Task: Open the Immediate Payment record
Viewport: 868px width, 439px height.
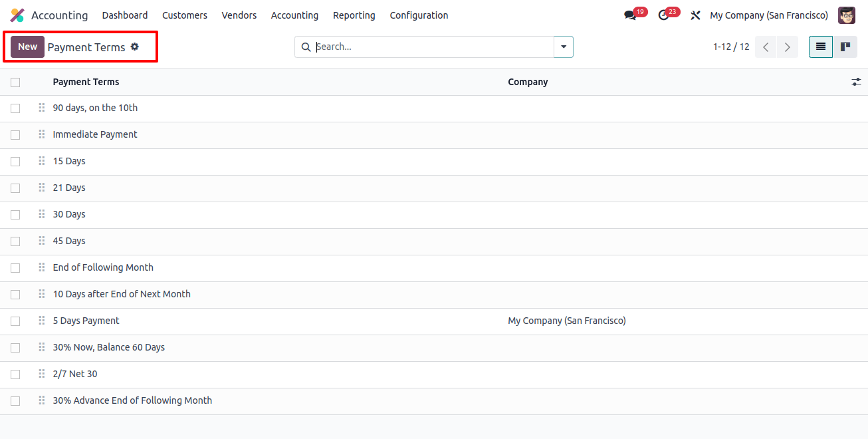Action: [x=95, y=134]
